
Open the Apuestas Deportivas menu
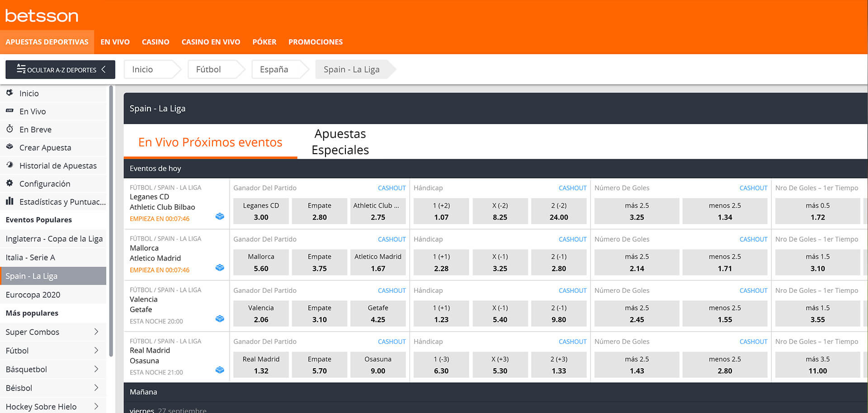coord(47,42)
